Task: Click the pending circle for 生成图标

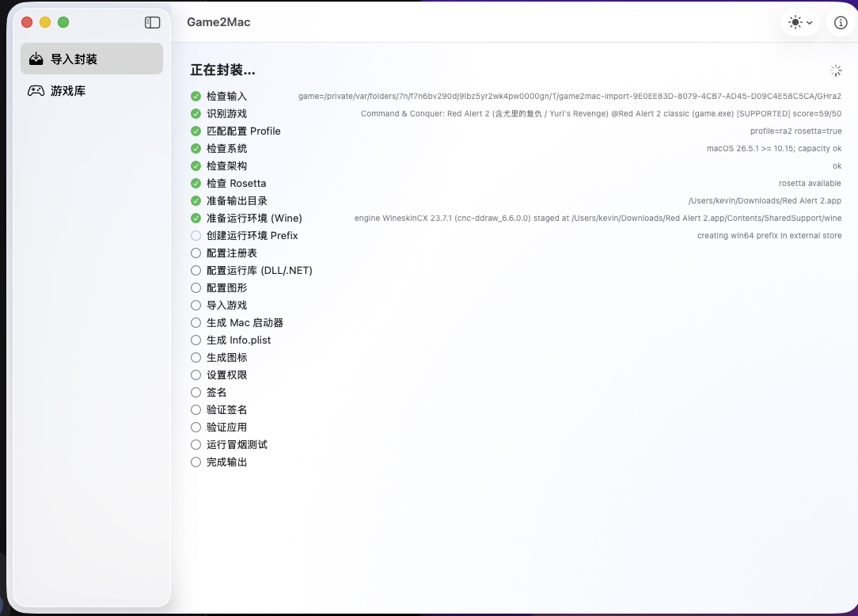Action: coord(196,358)
